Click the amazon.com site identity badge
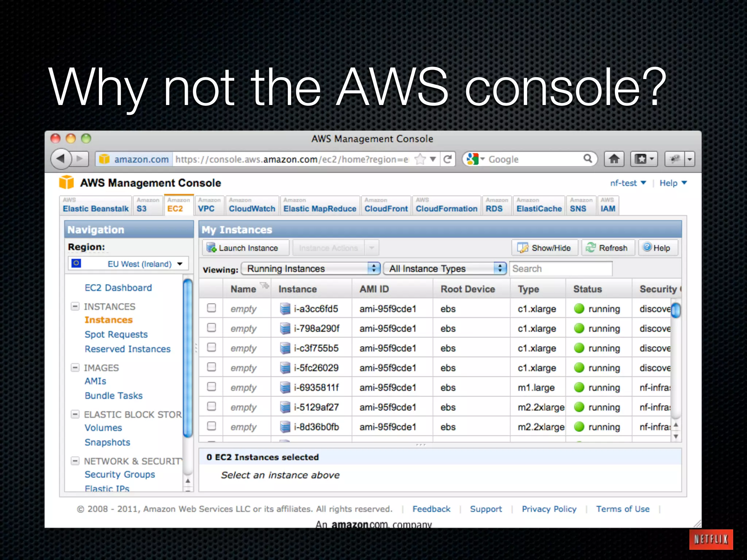This screenshot has height=560, width=747. (134, 159)
